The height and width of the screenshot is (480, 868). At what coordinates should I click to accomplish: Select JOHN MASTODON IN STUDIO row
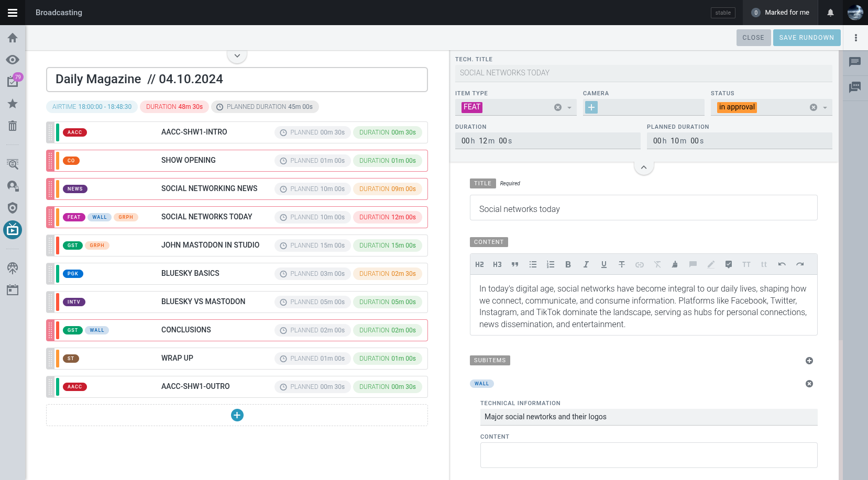coord(237,245)
